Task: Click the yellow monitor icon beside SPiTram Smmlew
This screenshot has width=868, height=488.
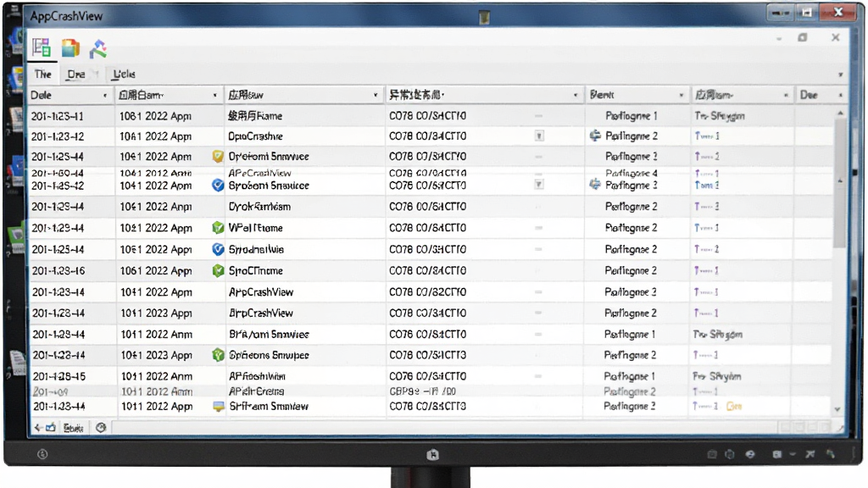Action: 219,407
